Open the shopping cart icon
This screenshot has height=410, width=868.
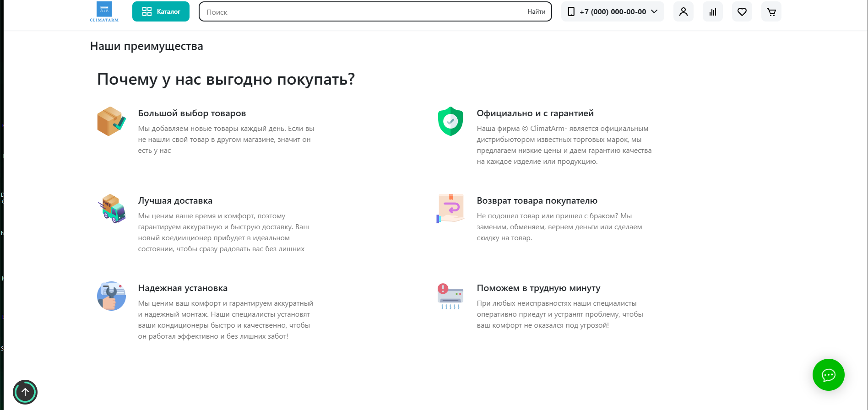(x=771, y=11)
